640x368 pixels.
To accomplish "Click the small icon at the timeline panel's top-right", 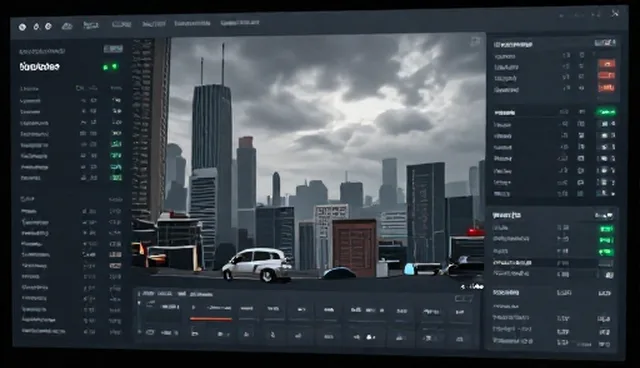I will pos(464,299).
